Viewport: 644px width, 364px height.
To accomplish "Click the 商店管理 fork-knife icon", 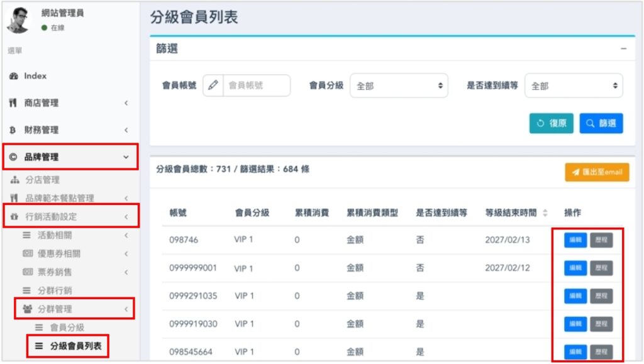I will click(13, 103).
